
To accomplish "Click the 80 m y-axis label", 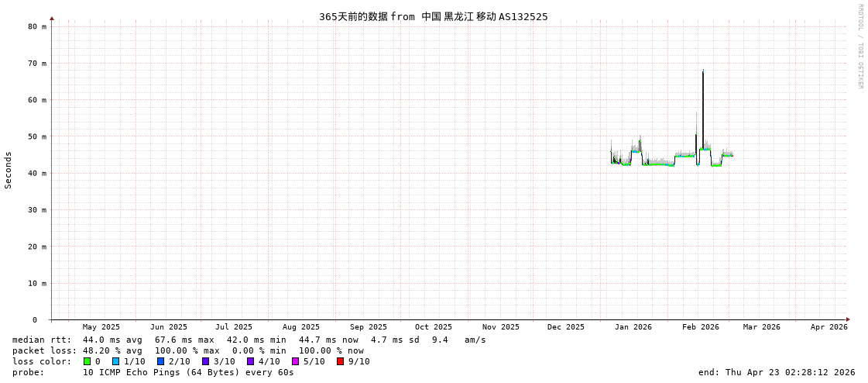I will click(x=37, y=26).
